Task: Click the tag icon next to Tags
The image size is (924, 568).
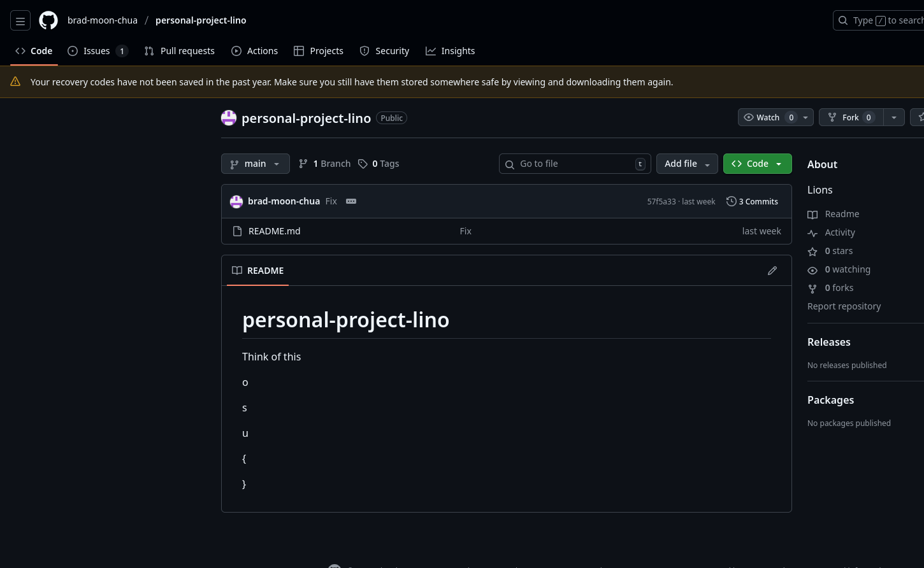Action: (363, 164)
